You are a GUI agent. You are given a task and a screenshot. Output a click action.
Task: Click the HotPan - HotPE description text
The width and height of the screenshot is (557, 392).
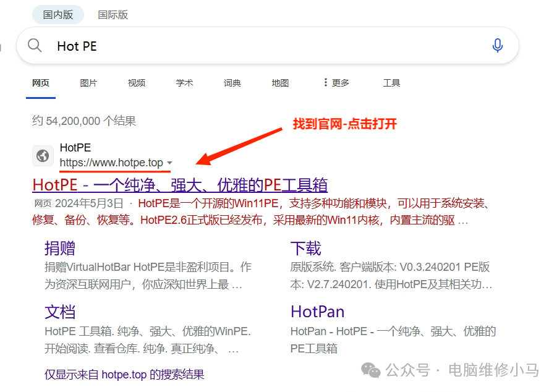point(393,340)
